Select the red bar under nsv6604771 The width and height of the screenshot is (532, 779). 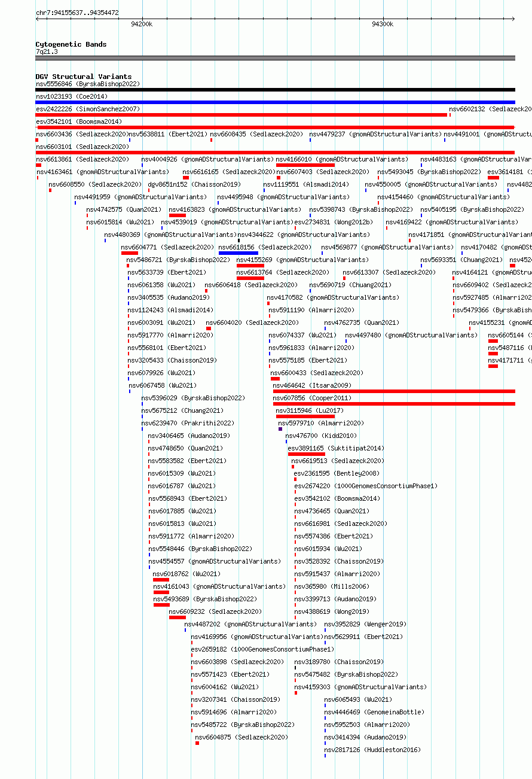click(x=130, y=253)
